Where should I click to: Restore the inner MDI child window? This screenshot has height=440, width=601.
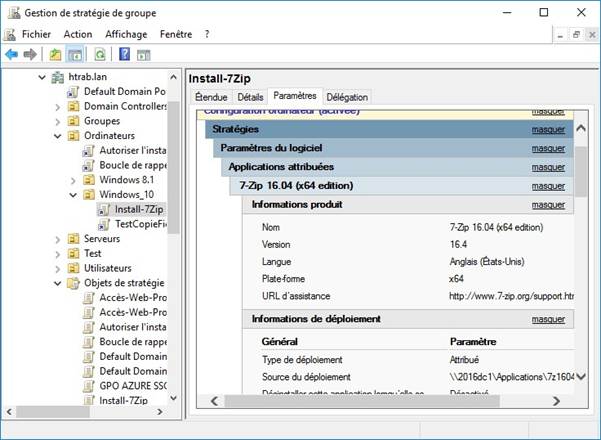tap(576, 34)
